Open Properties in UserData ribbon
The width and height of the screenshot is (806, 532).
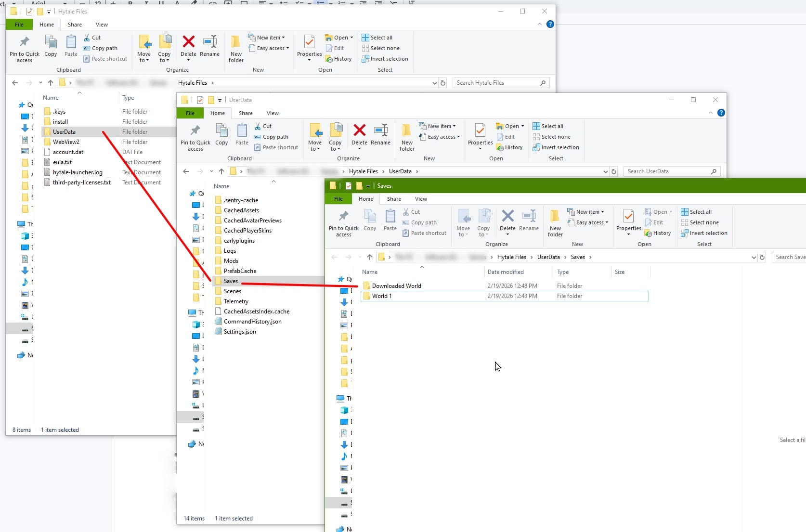coord(480,135)
